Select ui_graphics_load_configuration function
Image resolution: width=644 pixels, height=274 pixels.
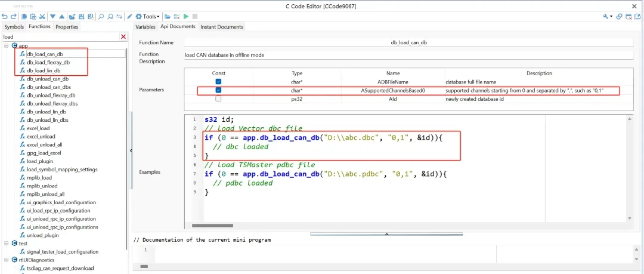[61, 202]
